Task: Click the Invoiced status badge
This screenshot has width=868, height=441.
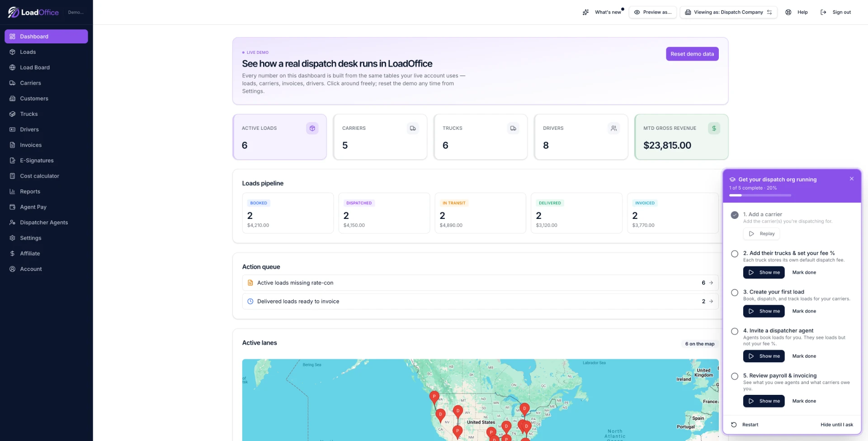Action: (645, 203)
